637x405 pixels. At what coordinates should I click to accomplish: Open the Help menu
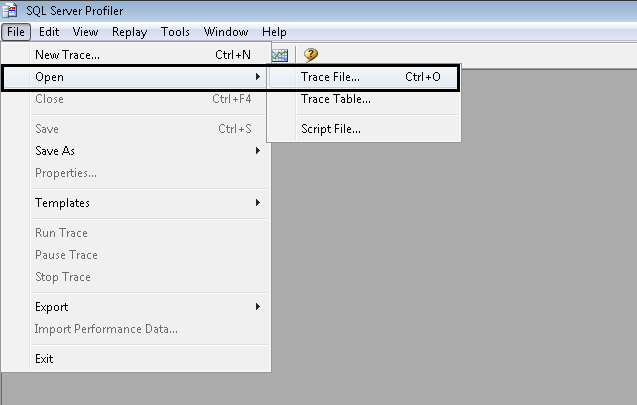[274, 32]
